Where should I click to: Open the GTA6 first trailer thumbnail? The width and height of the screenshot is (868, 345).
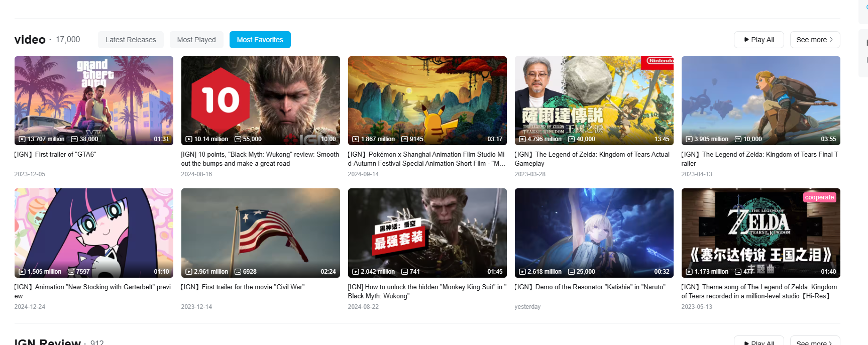[x=94, y=100]
